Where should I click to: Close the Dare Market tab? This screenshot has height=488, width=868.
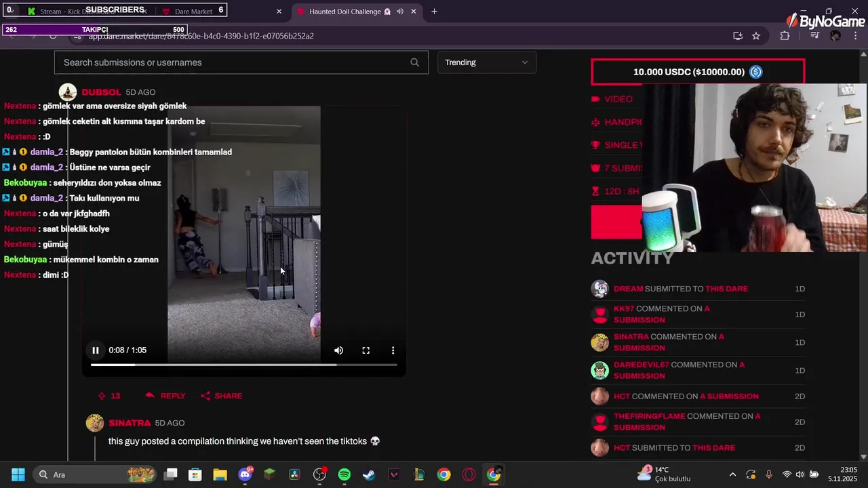279,12
